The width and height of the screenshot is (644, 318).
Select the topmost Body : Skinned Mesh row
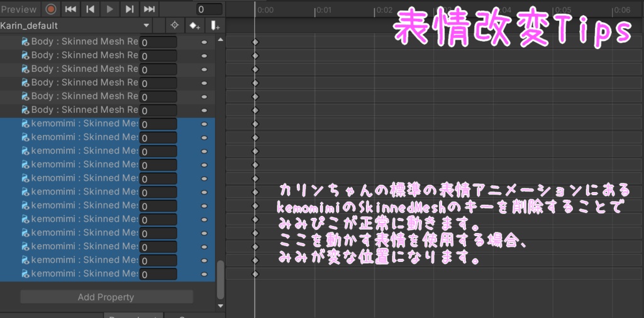[x=107, y=42]
